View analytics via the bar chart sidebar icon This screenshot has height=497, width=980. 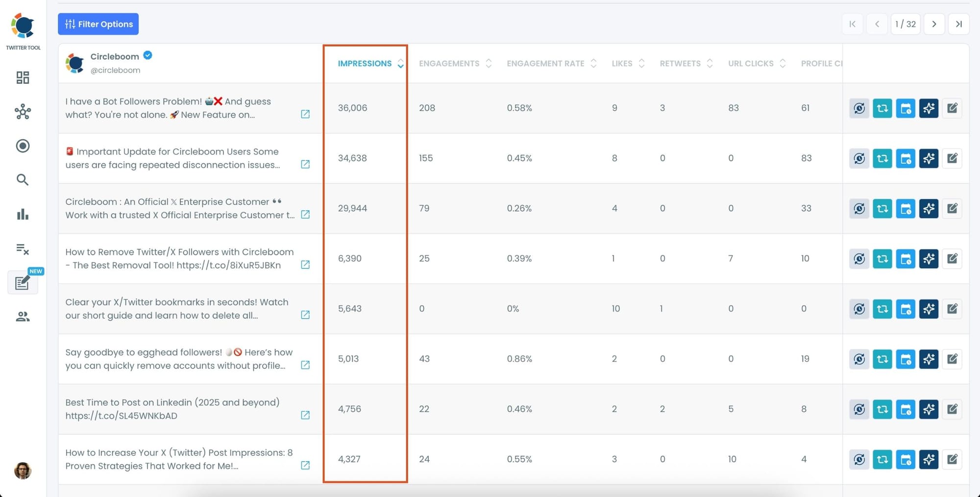[x=23, y=214]
